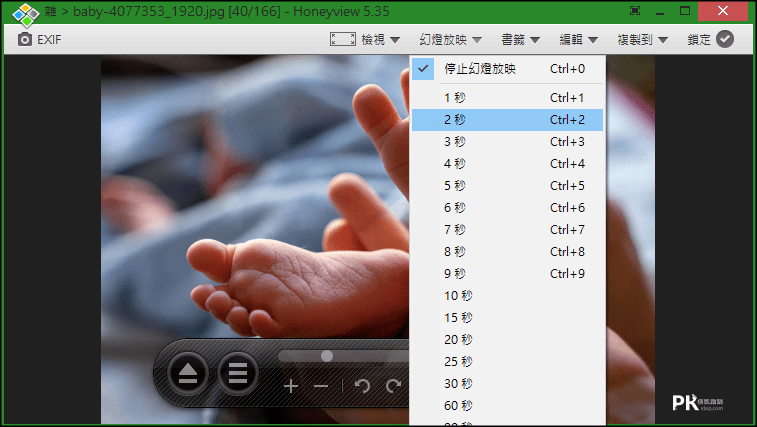
Task: Zoom out with the minus icon
Action: tap(321, 386)
